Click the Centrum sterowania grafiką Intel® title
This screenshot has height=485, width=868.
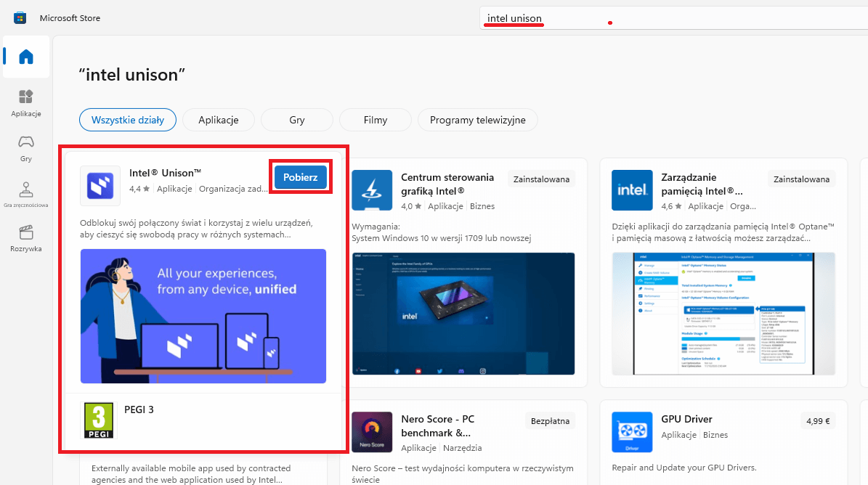pyautogui.click(x=447, y=184)
